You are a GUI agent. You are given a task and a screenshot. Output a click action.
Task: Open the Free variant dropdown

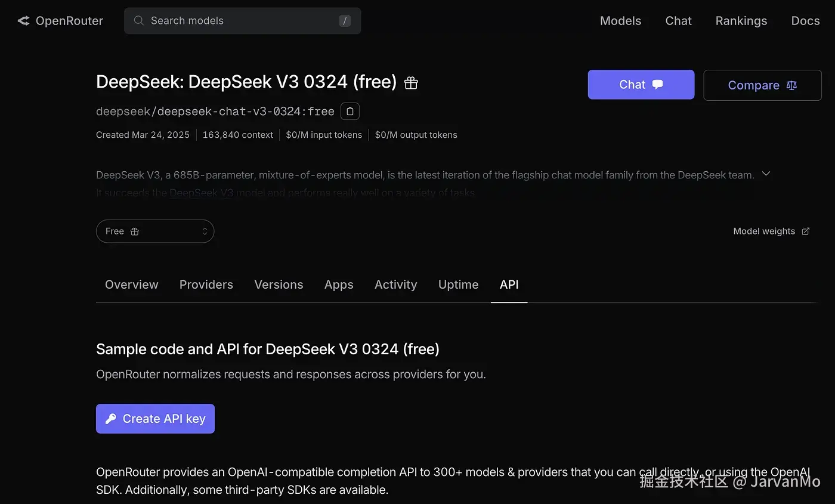point(155,231)
